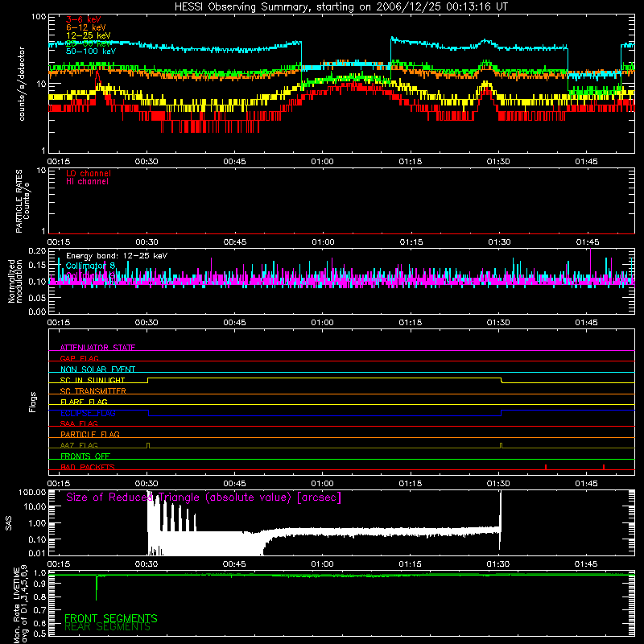Viewport: 644px width, 644px height.
Task: Click the "0.15" modulation axis value
Action: click(37, 266)
